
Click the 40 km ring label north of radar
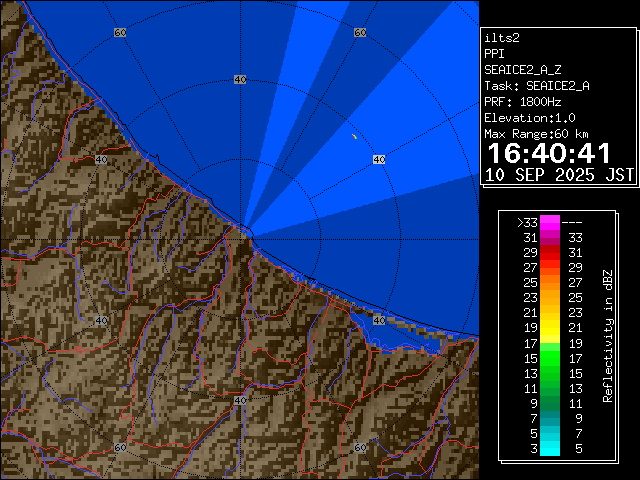pos(240,79)
